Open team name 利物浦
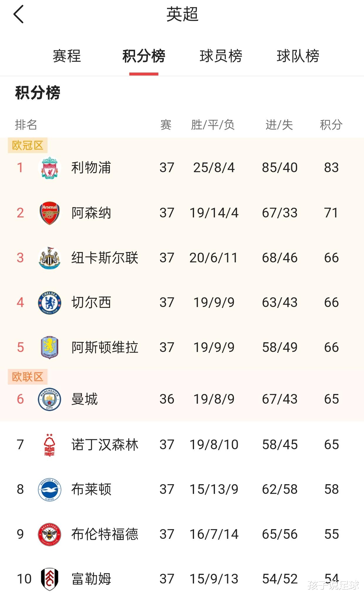 pyautogui.click(x=91, y=168)
